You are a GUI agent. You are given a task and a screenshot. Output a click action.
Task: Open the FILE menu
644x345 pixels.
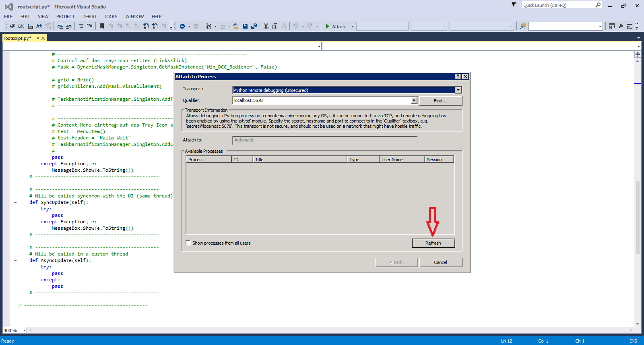[8, 17]
